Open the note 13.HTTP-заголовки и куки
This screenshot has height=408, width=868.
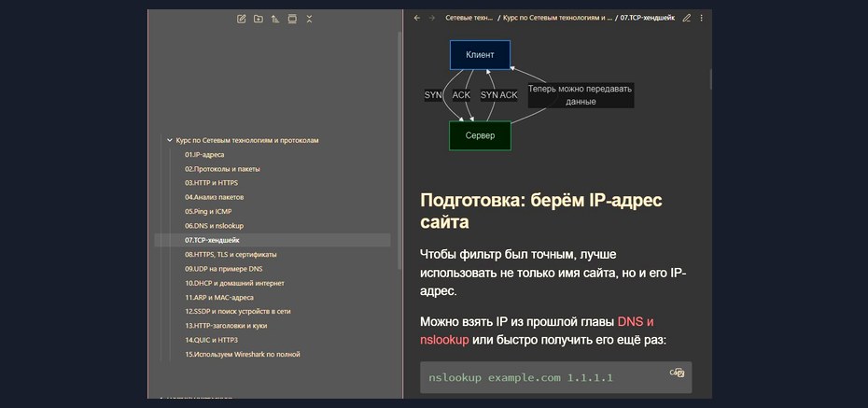pos(226,326)
